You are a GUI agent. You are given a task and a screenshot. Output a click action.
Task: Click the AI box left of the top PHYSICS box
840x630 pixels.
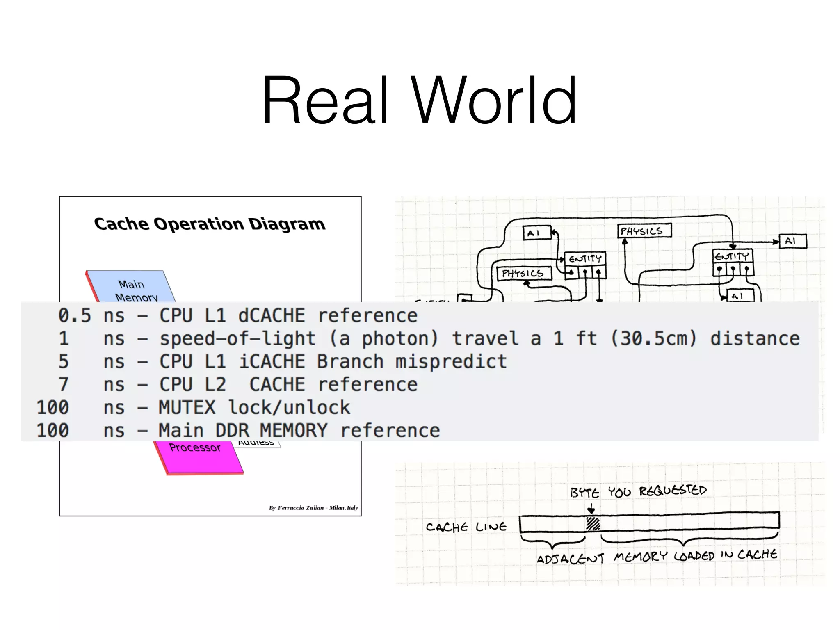[x=537, y=233]
